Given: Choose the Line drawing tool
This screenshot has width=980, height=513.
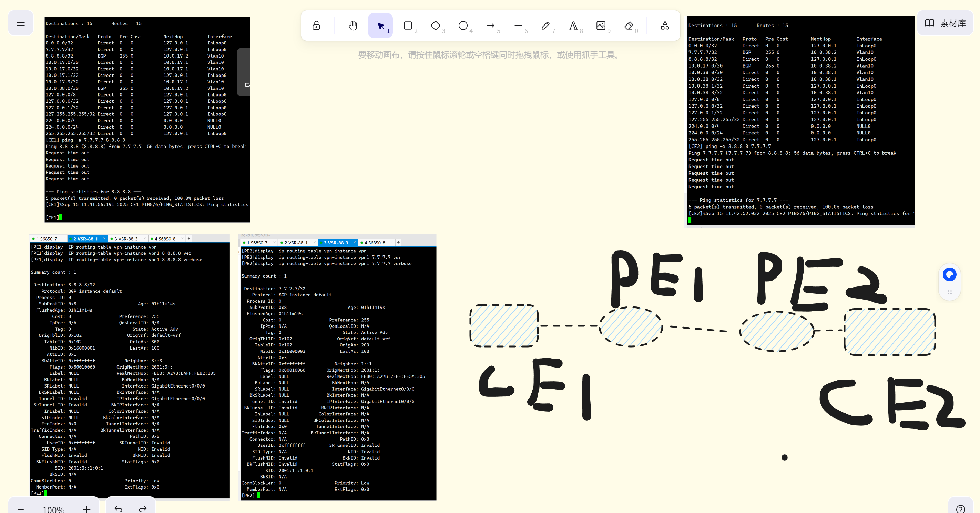Looking at the screenshot, I should pos(518,26).
